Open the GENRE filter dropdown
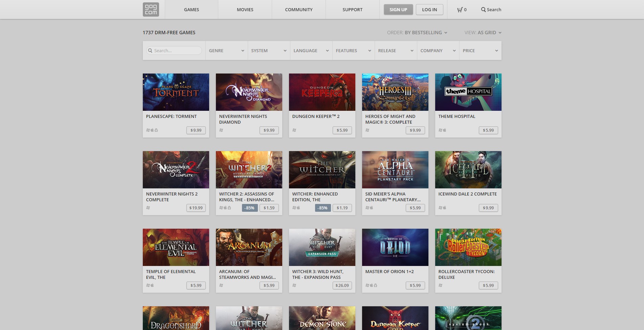 226,50
